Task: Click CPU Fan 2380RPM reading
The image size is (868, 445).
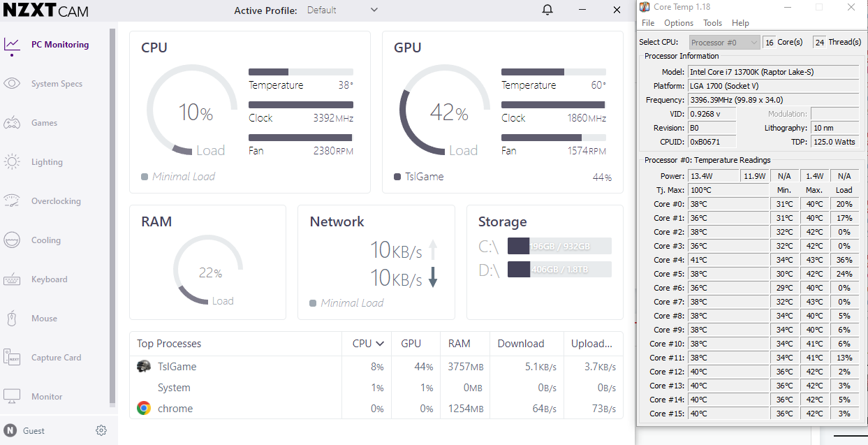Action: (x=333, y=151)
